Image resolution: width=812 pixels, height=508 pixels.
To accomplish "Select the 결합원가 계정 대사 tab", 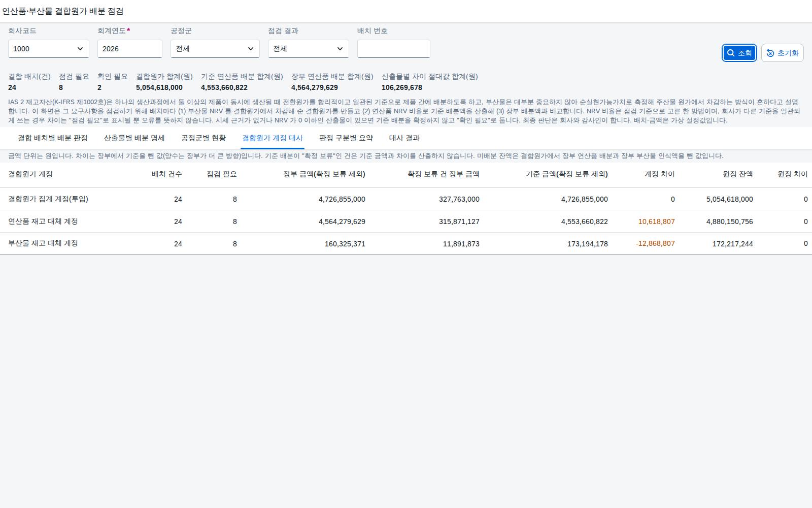I will pos(273,138).
